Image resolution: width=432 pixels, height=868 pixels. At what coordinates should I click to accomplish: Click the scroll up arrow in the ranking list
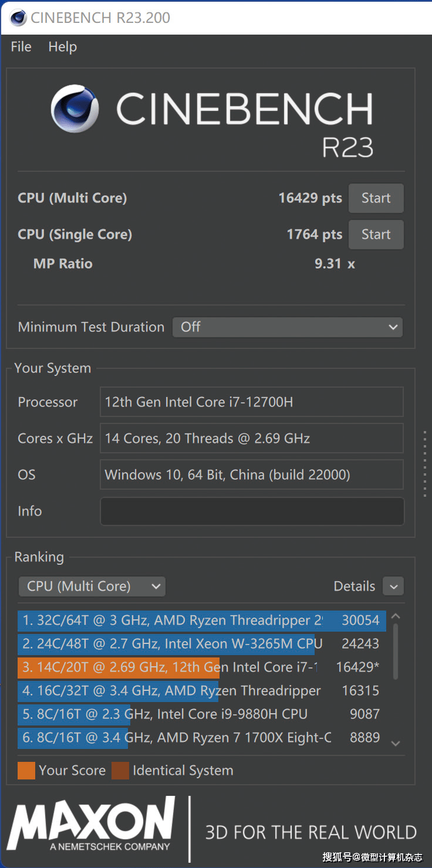tap(396, 616)
